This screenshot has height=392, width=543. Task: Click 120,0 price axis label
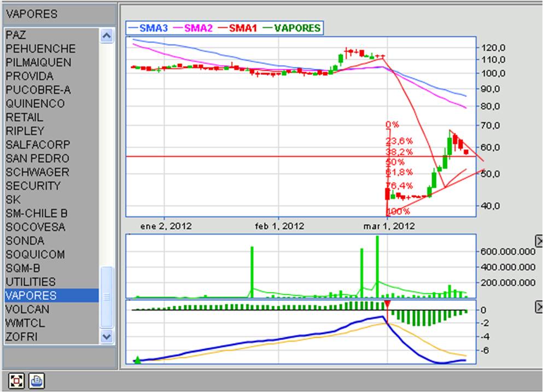[493, 48]
